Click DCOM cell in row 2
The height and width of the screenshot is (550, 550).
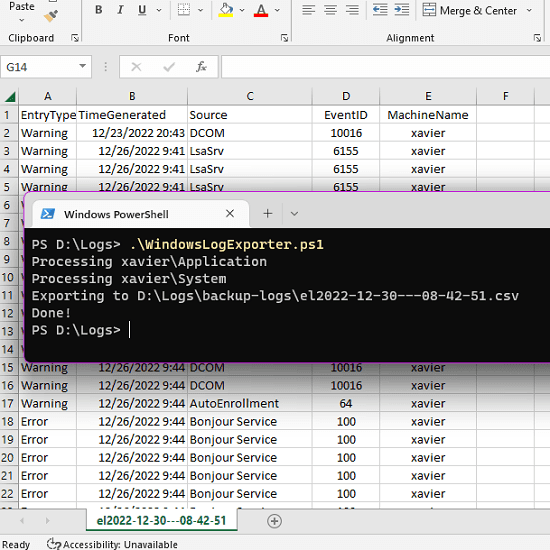(250, 133)
